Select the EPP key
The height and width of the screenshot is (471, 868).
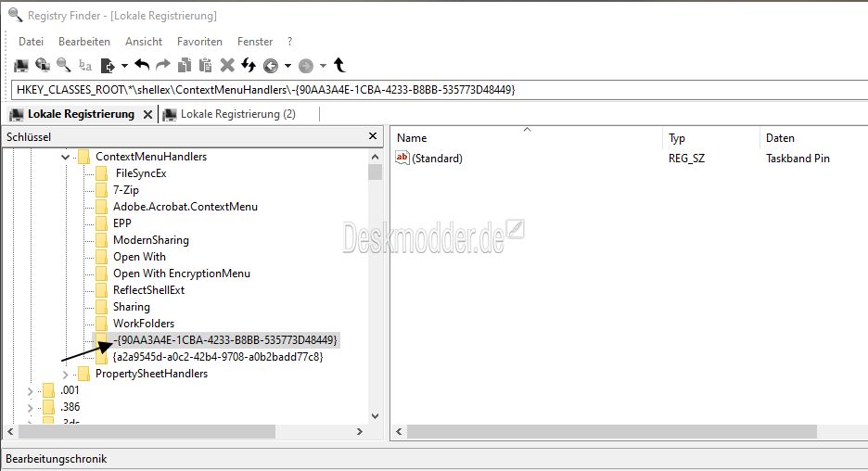(122, 223)
